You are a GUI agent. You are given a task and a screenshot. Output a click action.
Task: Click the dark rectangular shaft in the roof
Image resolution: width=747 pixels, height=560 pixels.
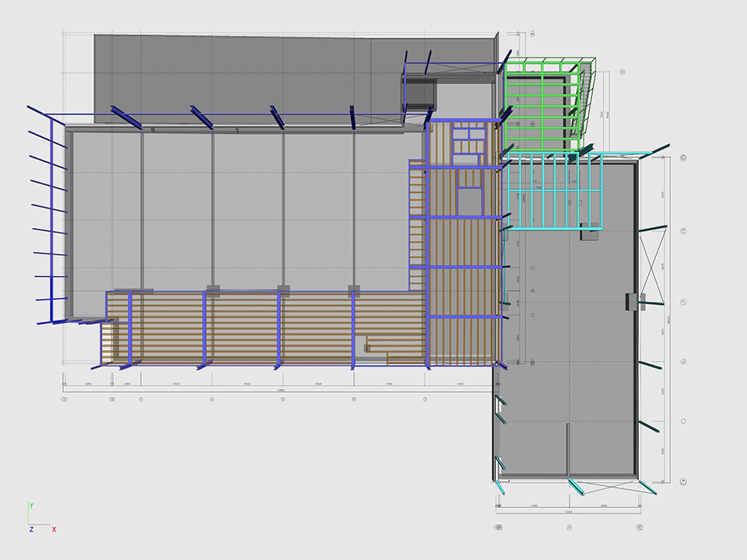click(419, 92)
